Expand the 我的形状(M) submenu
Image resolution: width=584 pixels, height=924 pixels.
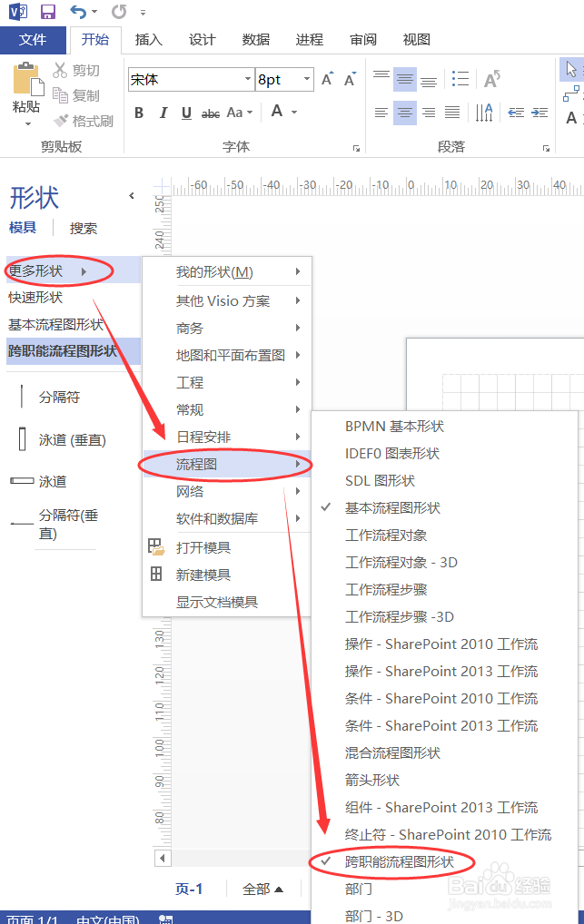coord(227,271)
